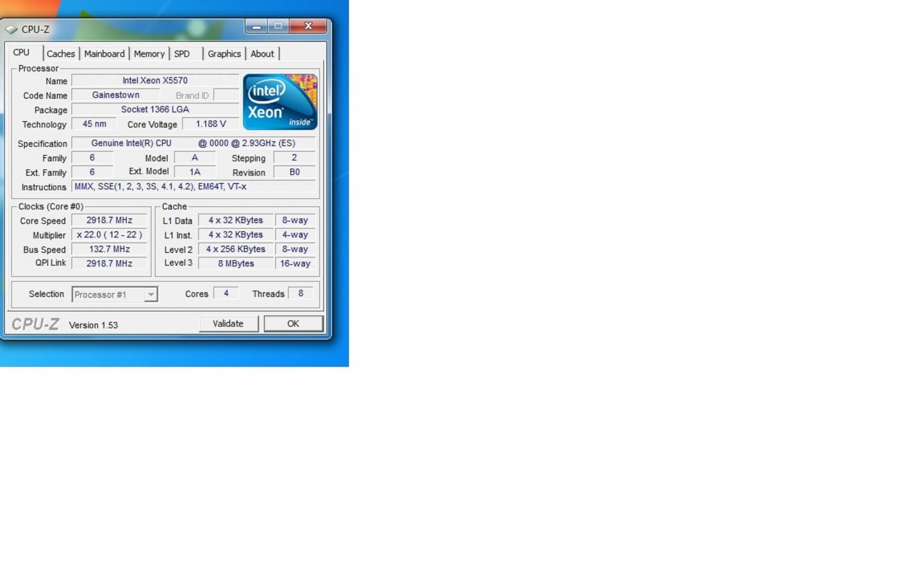Click the Ext. Model value 1A

[195, 172]
